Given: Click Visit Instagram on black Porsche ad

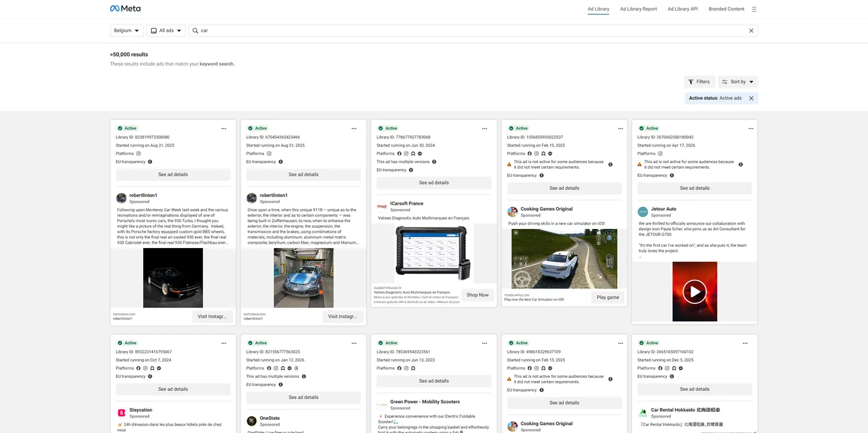Looking at the screenshot, I should click(211, 316).
